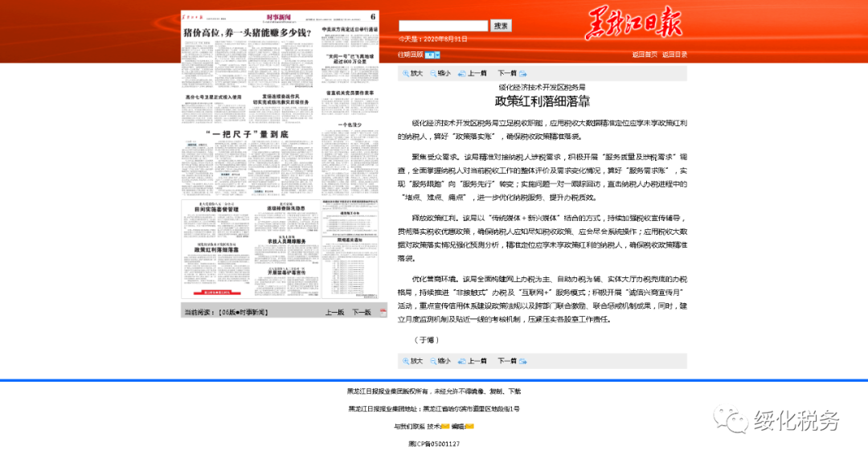Click the 返回目录 link
868x459 pixels.
point(674,55)
